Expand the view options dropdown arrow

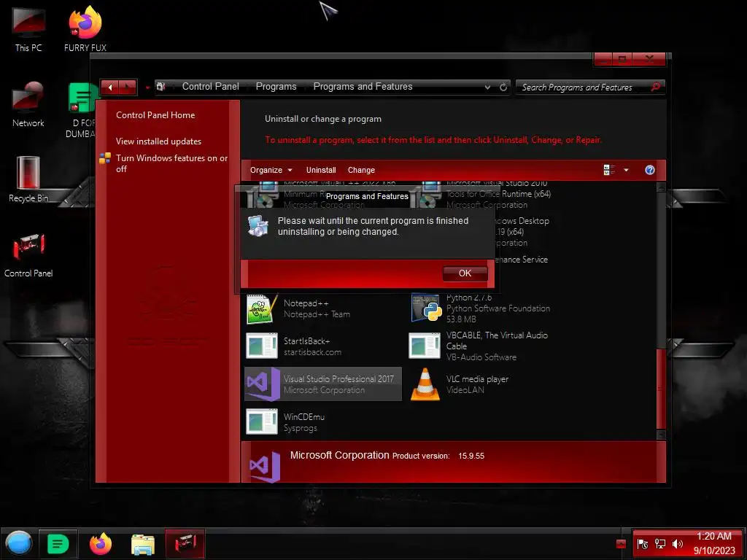tap(626, 170)
